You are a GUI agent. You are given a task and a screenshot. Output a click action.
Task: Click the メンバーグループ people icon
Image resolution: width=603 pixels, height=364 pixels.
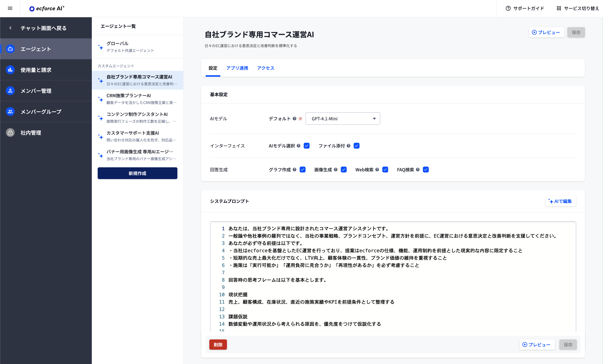click(10, 112)
